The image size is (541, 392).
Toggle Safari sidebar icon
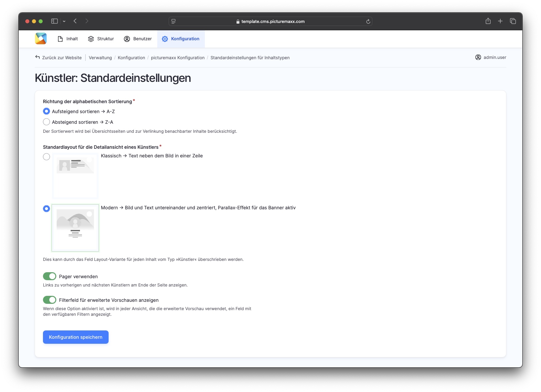click(x=54, y=21)
